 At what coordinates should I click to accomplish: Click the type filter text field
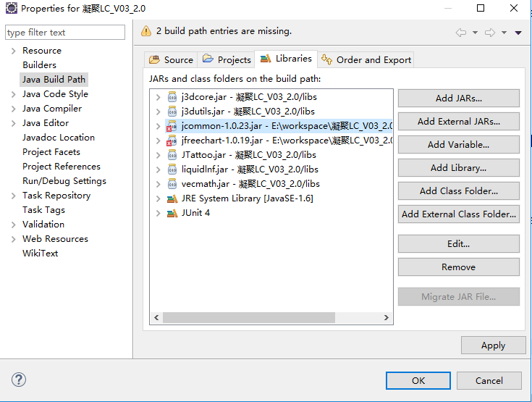65,33
